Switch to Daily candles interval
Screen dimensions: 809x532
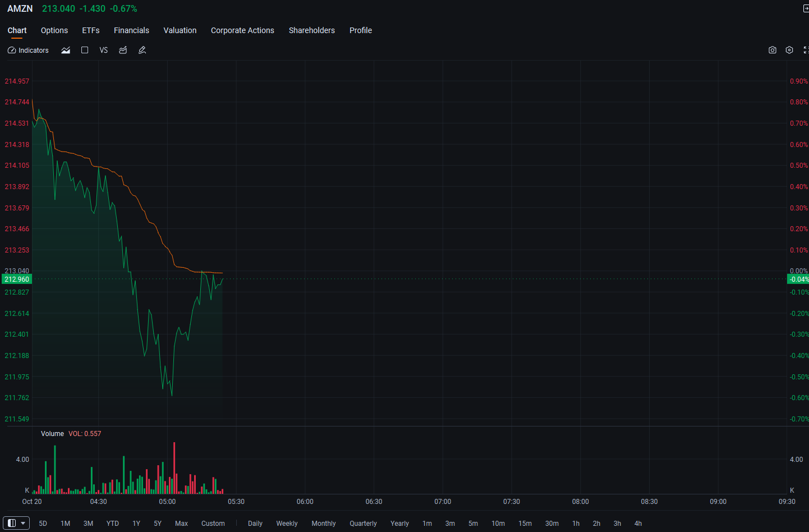pyautogui.click(x=255, y=524)
